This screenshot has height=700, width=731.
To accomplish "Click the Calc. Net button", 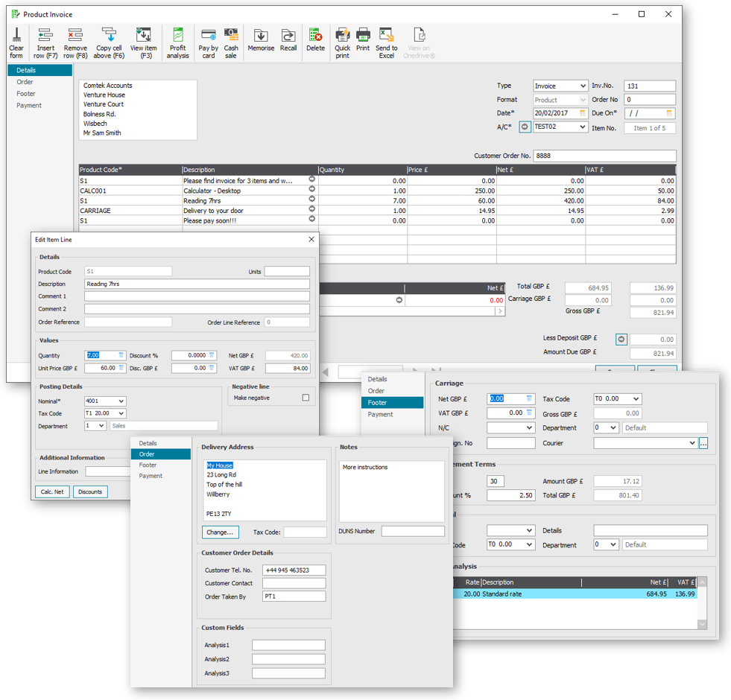I will point(52,491).
